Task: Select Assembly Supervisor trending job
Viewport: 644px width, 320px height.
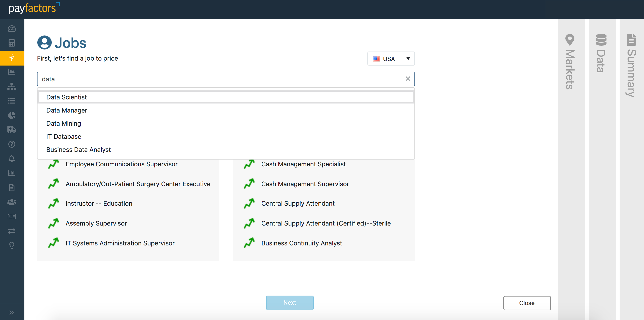Action: click(x=96, y=223)
